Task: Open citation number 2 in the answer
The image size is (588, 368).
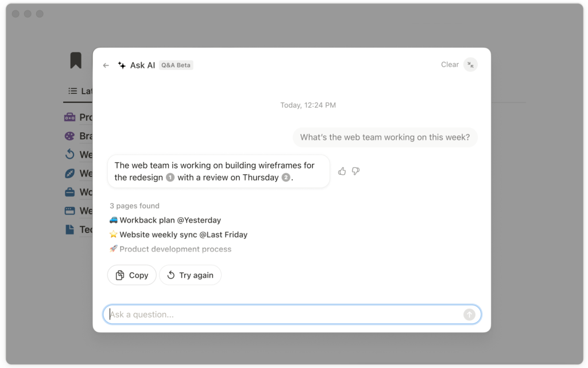Action: 285,178
